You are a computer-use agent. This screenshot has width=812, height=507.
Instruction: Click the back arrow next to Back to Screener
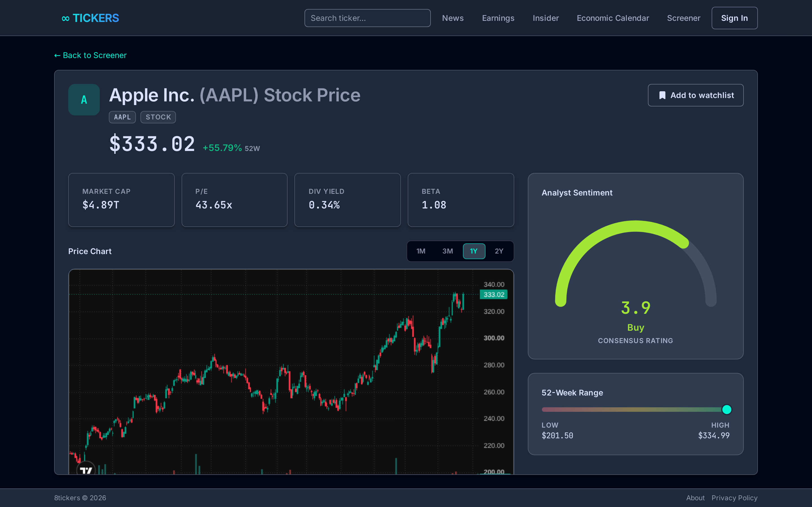(58, 55)
